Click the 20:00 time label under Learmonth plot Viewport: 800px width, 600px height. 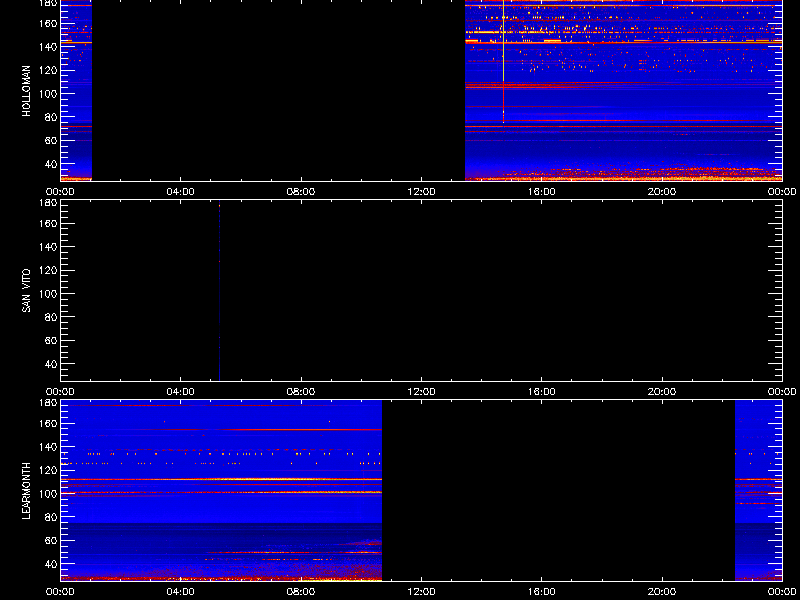click(662, 592)
